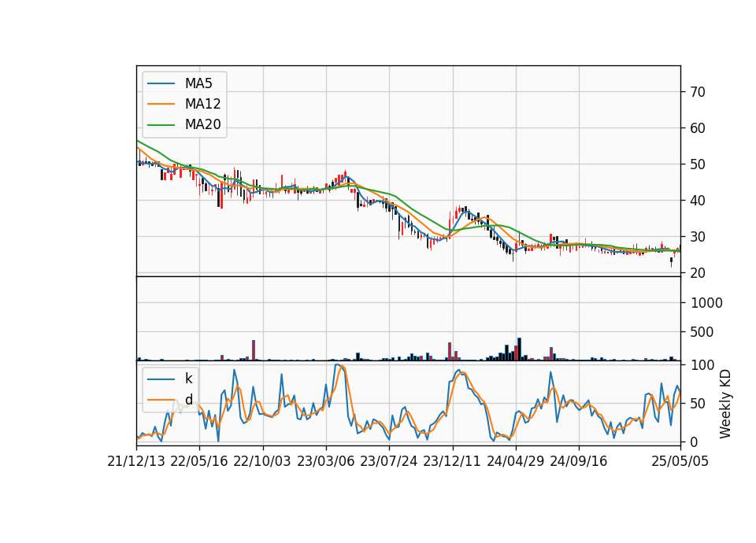Image resolution: width=756 pixels, height=543 pixels.
Task: Click the 23/12/11 date tick label
Action: point(452,461)
